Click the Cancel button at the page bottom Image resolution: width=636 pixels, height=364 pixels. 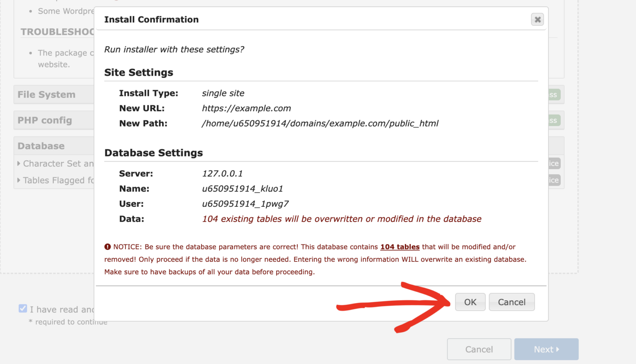[x=479, y=349]
